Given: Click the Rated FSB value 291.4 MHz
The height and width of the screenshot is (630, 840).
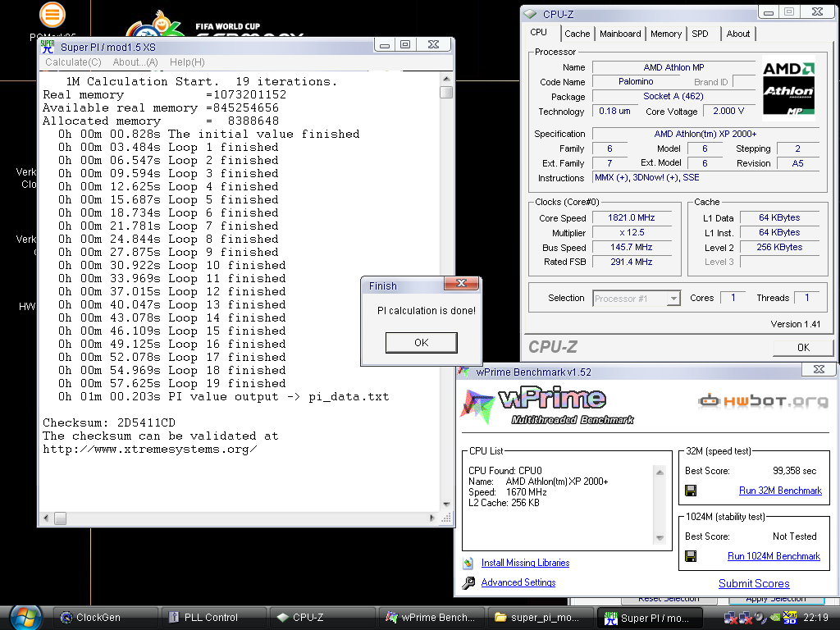Looking at the screenshot, I should [631, 262].
